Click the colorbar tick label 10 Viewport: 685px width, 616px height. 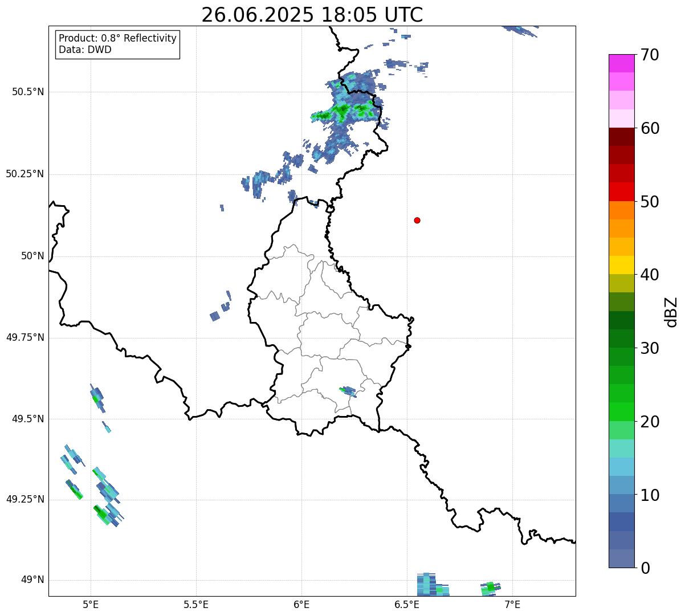[x=650, y=495]
